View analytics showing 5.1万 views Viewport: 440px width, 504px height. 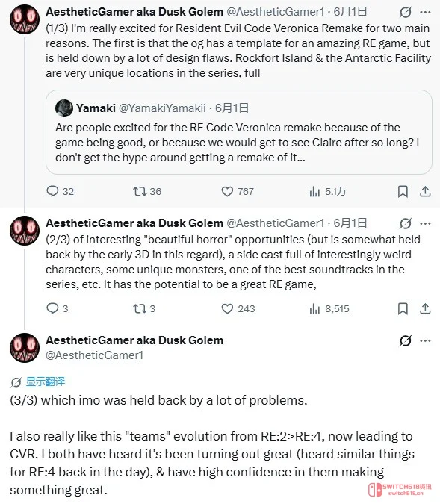tap(314, 191)
